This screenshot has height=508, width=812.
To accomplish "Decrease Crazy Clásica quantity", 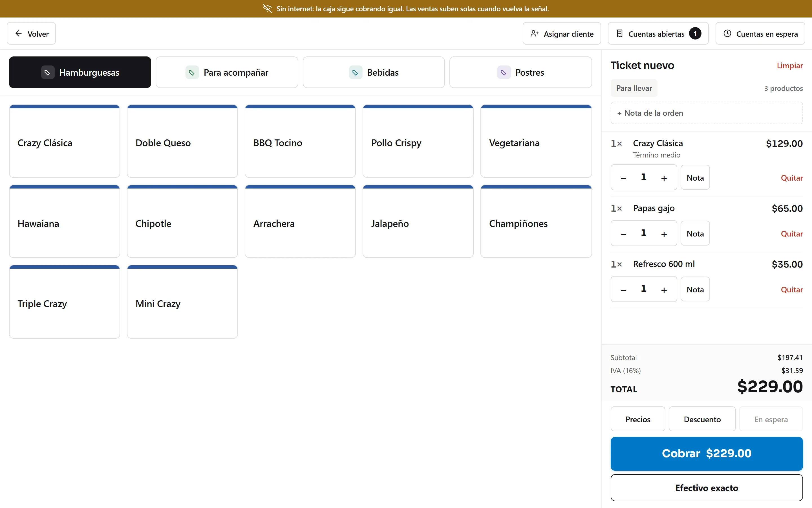I will [x=623, y=178].
